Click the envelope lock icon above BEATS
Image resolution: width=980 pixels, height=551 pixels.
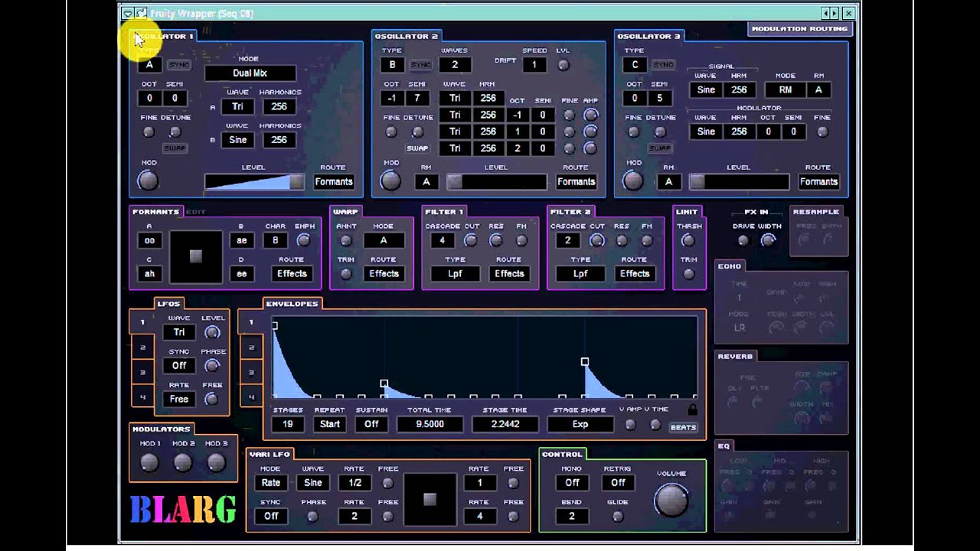[x=693, y=409]
